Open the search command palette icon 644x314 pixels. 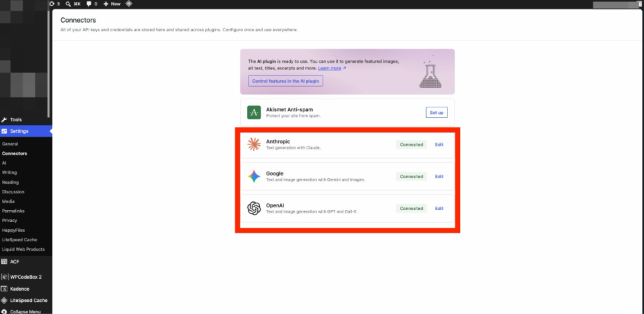(68, 4)
